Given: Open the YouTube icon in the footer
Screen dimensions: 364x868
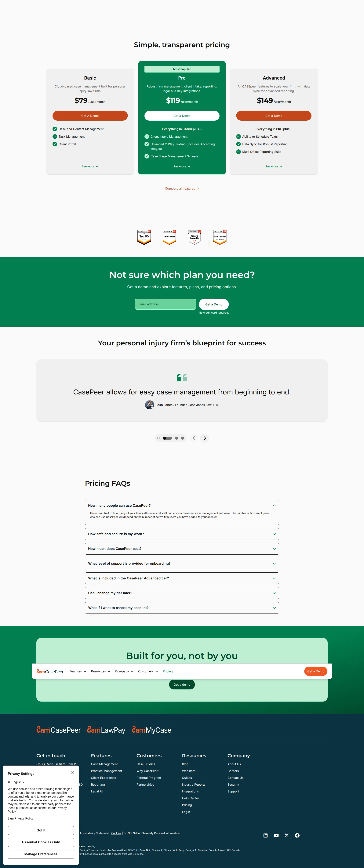Looking at the screenshot, I should 276,835.
